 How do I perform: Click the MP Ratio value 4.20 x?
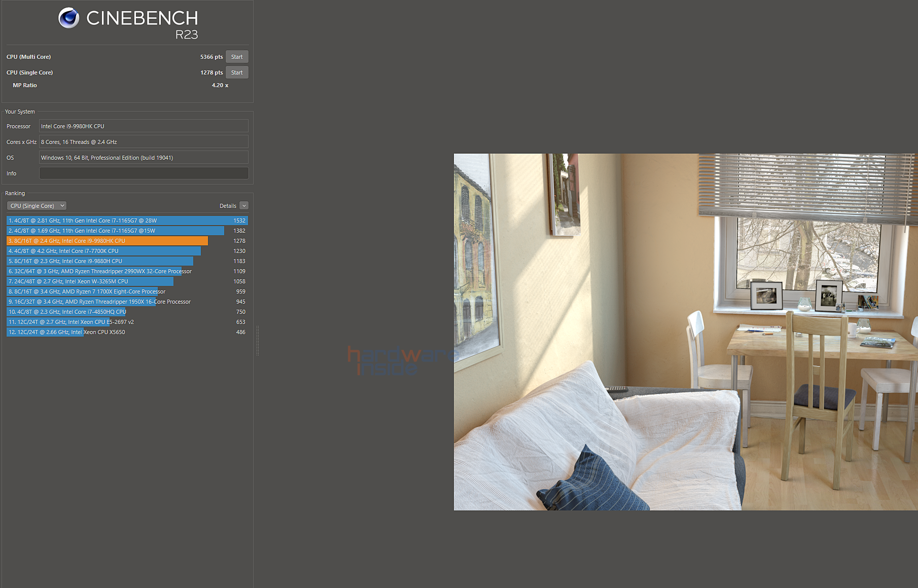click(220, 85)
